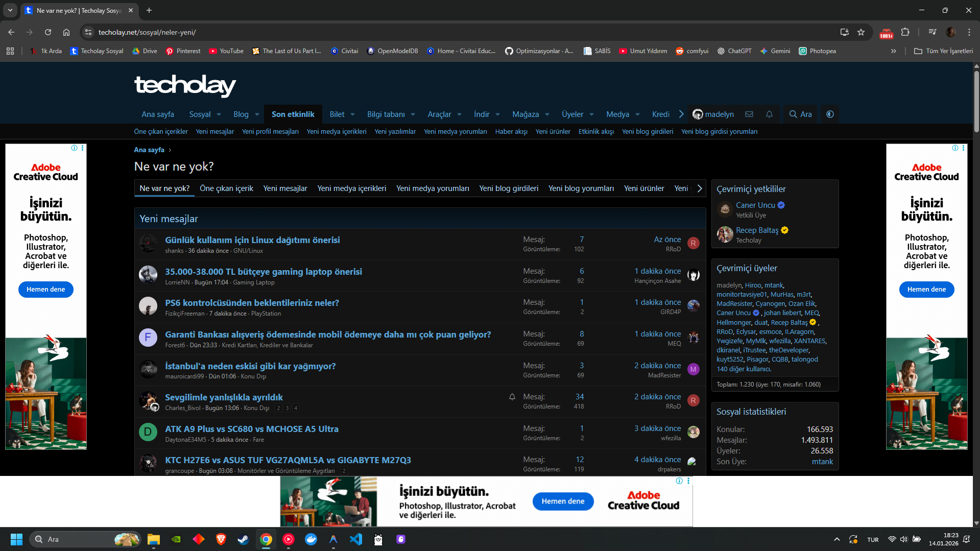980x551 pixels.
Task: Click Ana sayfa breadcrumb link
Action: pos(149,150)
